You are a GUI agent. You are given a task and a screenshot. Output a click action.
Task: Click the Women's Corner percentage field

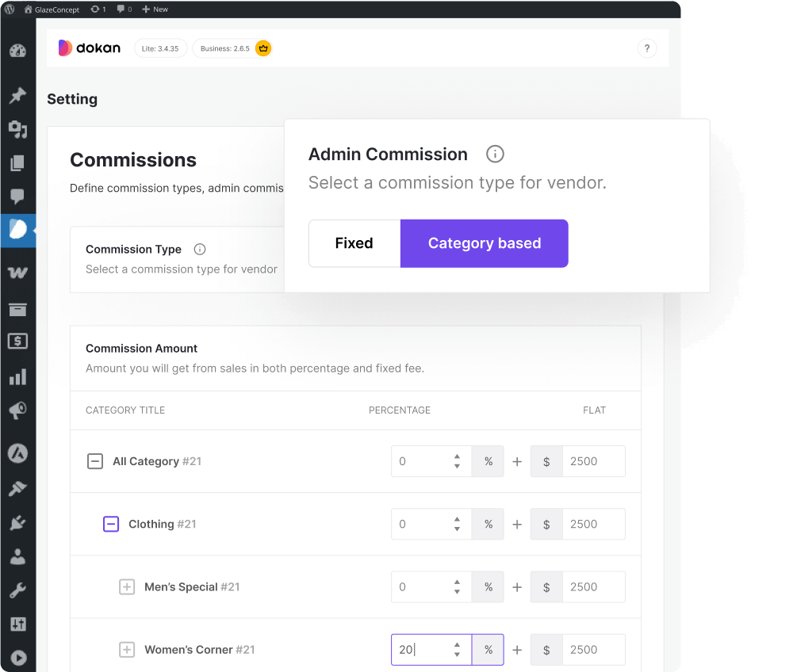coord(420,650)
